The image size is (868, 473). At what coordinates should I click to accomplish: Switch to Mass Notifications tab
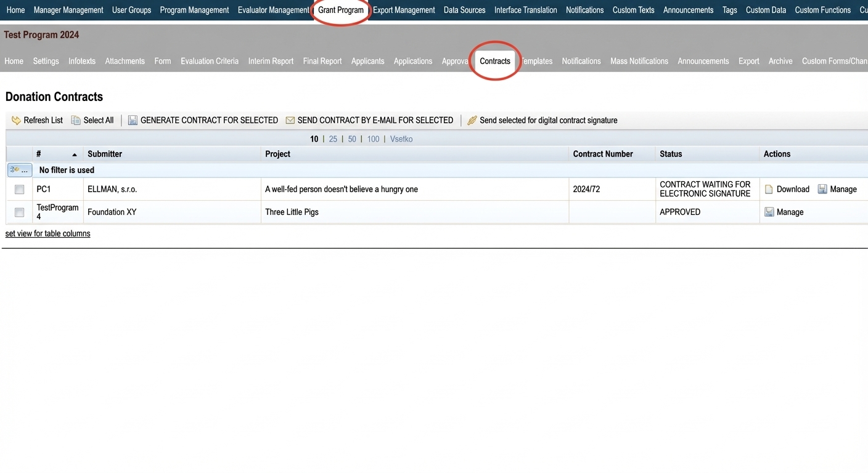[x=639, y=61]
